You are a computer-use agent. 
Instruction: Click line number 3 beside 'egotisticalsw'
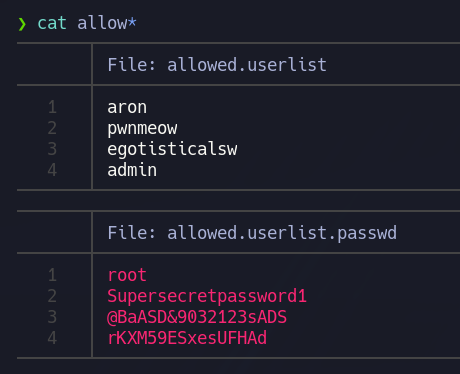(52, 149)
